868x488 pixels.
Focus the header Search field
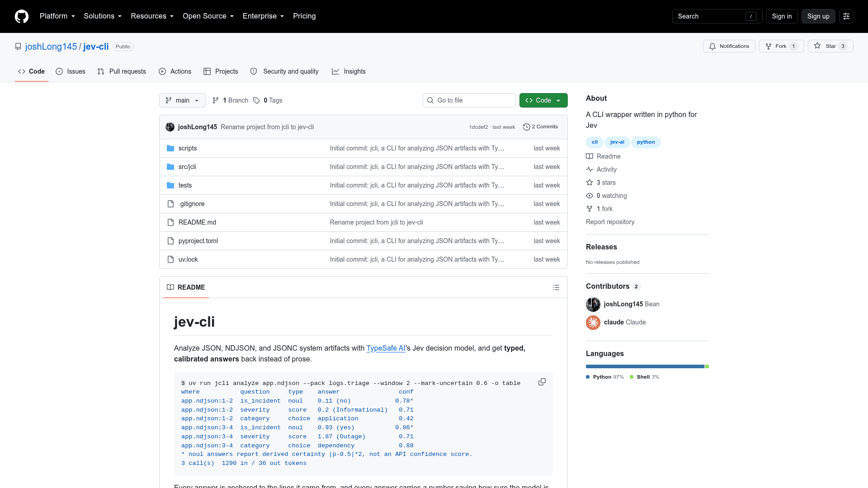[717, 16]
